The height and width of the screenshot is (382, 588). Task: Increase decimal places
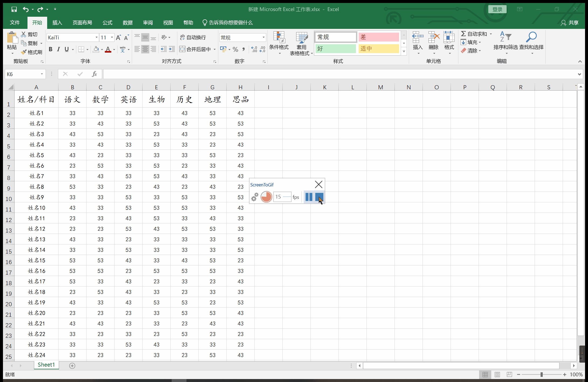254,49
